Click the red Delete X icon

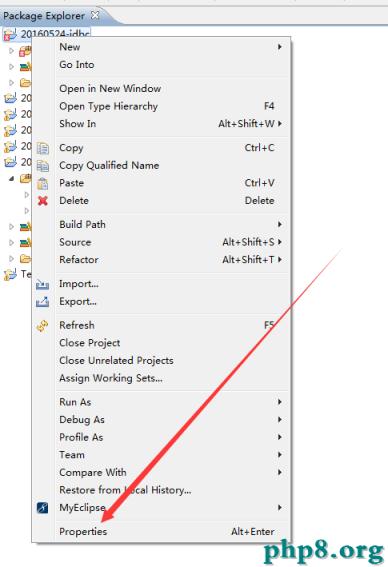43,201
